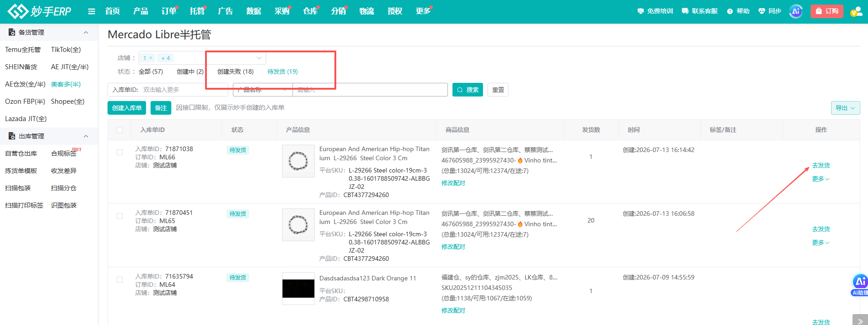Image resolution: width=868 pixels, height=325 pixels.
Task: Open Lazada JIT(全) in sidebar
Action: tap(26, 119)
